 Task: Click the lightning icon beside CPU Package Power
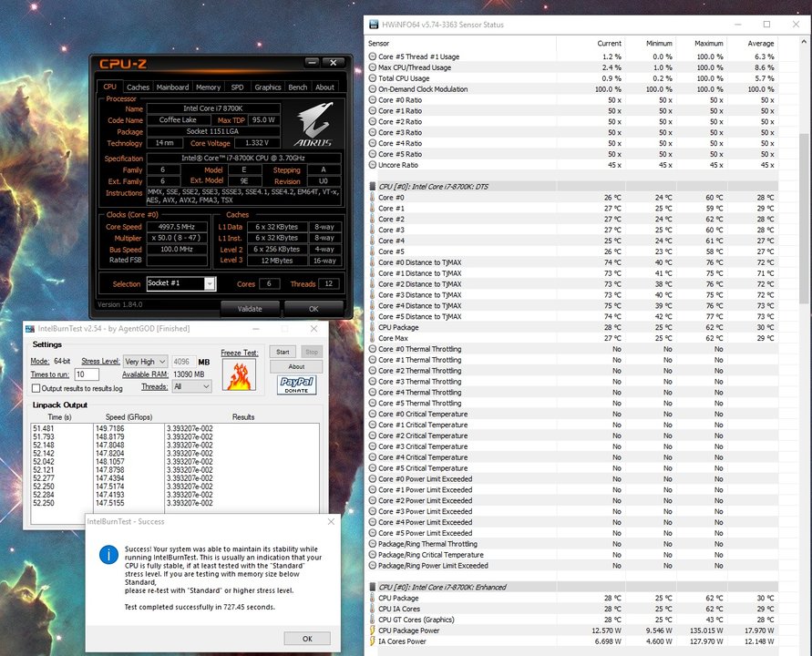(373, 630)
